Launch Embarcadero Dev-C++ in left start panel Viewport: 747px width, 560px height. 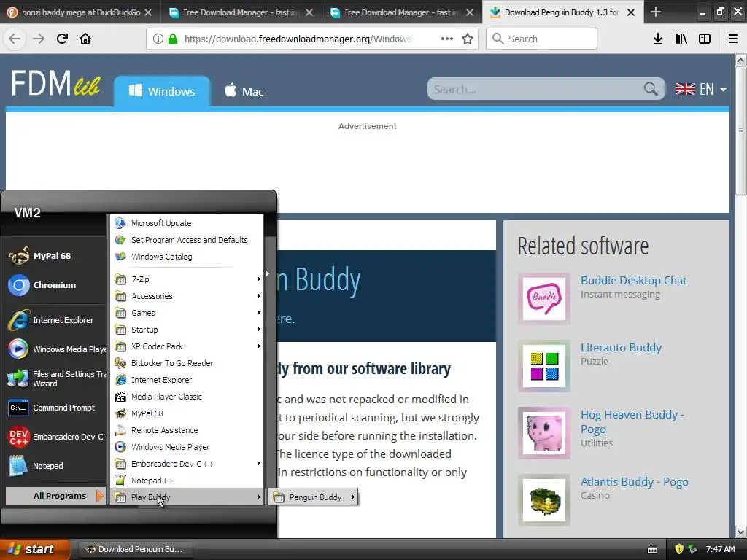[55, 437]
